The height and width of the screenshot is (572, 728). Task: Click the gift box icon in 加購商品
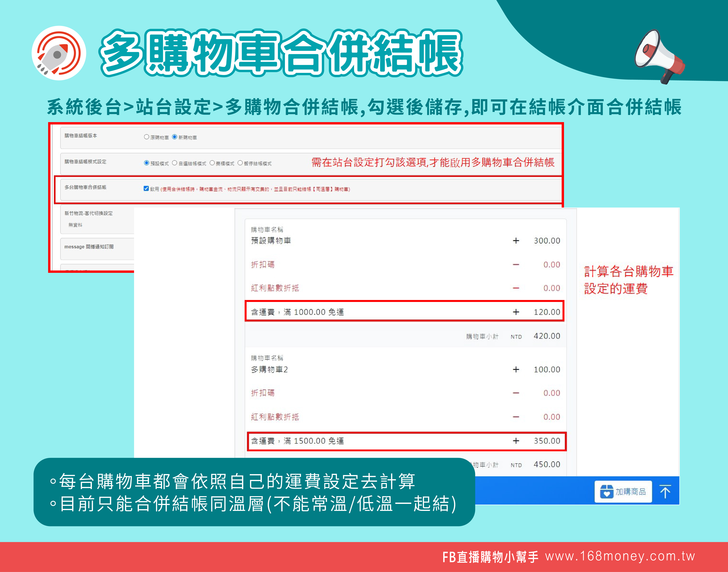click(x=607, y=492)
